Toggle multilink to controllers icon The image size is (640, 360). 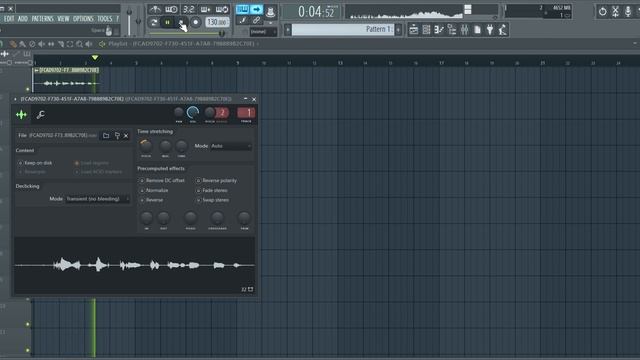coord(256,20)
